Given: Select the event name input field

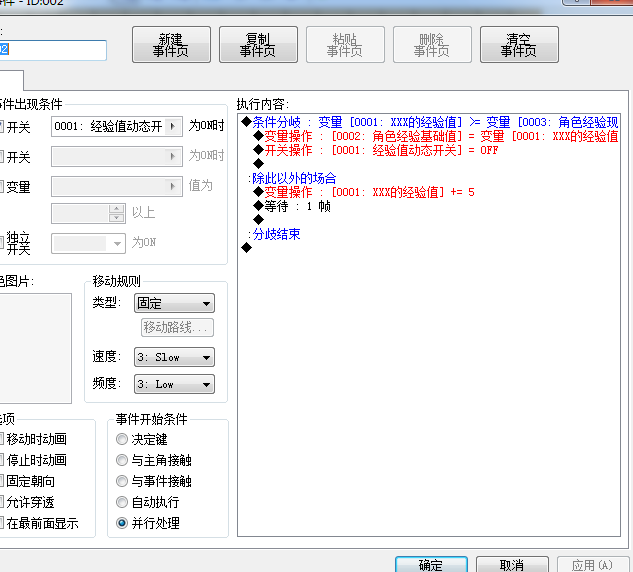Looking at the screenshot, I should [x=52, y=50].
